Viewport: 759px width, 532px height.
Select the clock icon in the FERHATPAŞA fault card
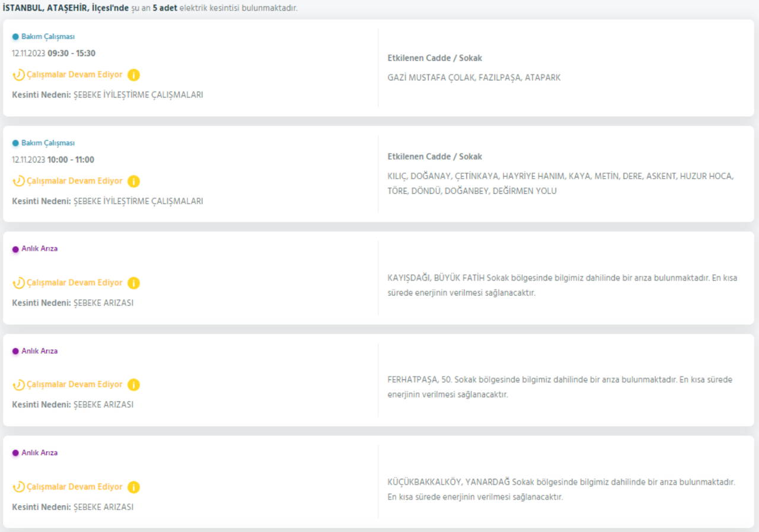click(18, 385)
